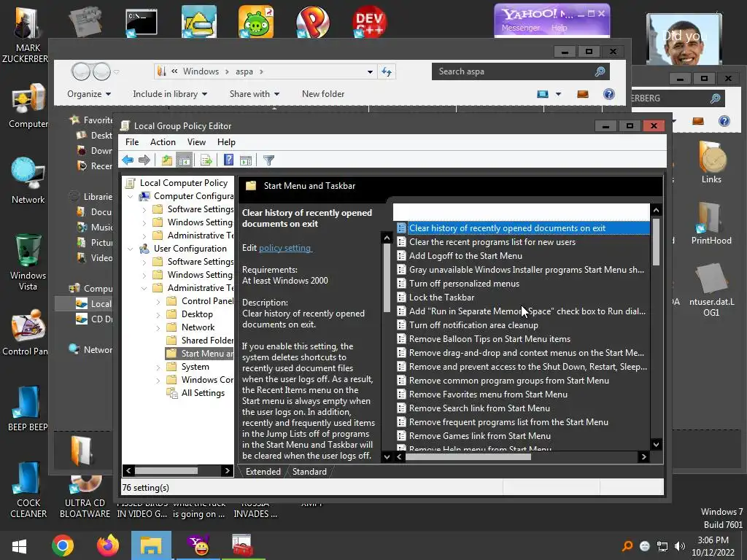Screen dimensions: 747x560
Task: Click settings list vertical scrollbar down arrow
Action: 656,445
